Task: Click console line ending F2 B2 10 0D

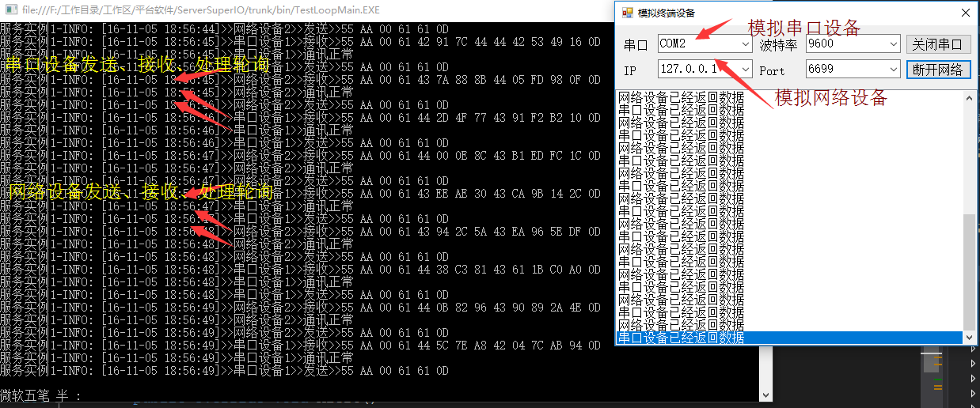Action: coord(300,118)
